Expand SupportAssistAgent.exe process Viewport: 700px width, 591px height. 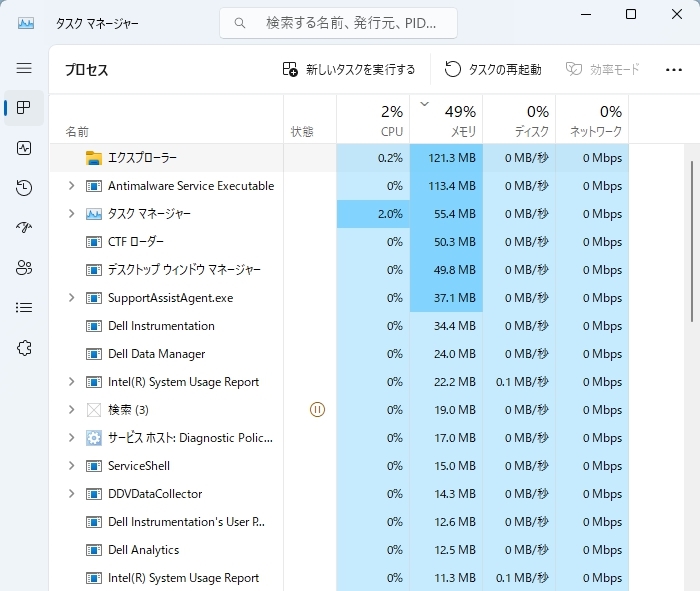(71, 298)
